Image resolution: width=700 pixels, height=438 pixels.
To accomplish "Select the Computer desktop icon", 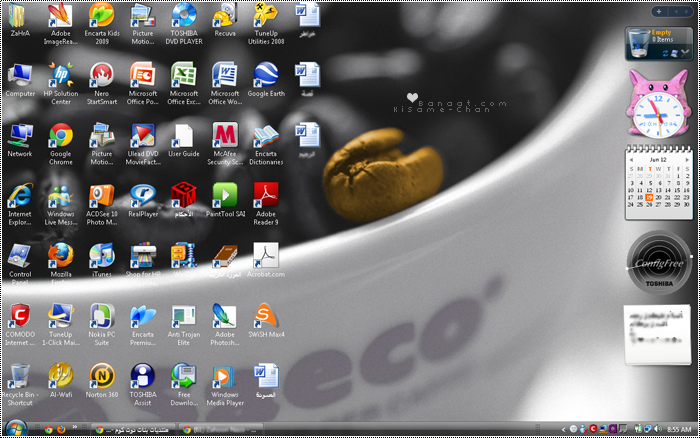I will [20, 76].
